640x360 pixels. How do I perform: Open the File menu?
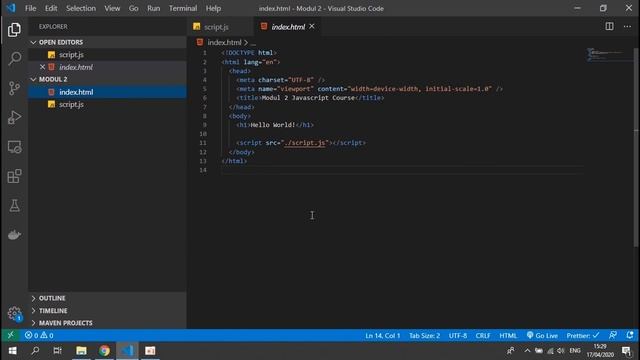click(31, 8)
